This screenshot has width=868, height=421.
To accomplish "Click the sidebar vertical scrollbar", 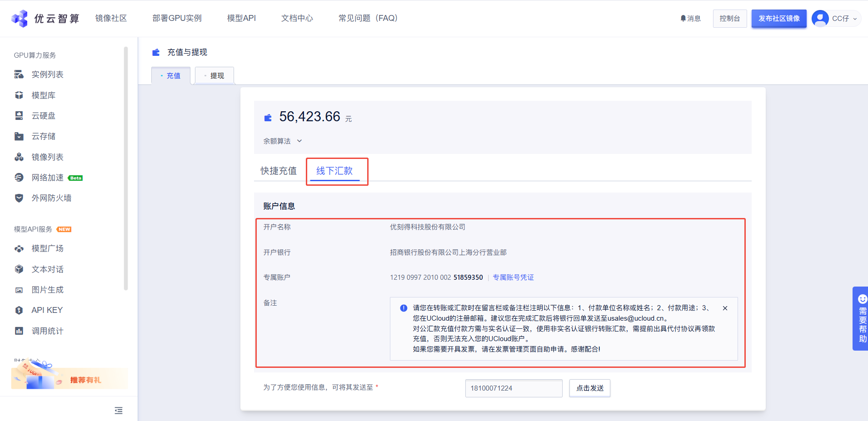I will [126, 168].
